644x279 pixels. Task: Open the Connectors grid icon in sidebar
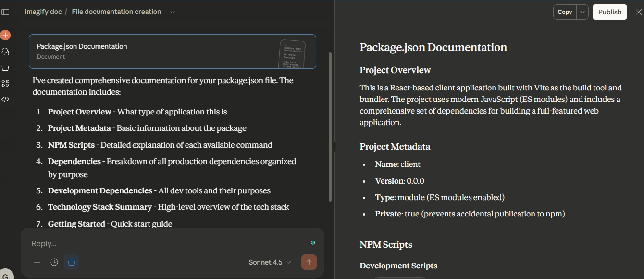pyautogui.click(x=5, y=83)
